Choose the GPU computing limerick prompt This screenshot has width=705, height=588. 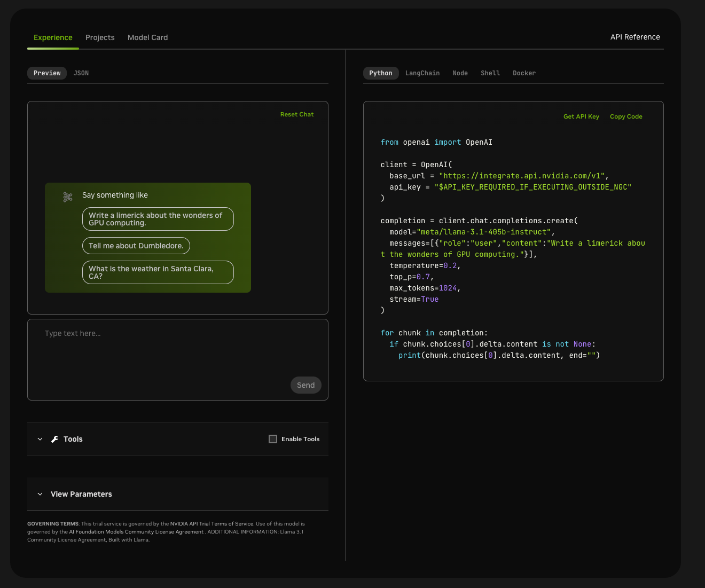click(158, 219)
